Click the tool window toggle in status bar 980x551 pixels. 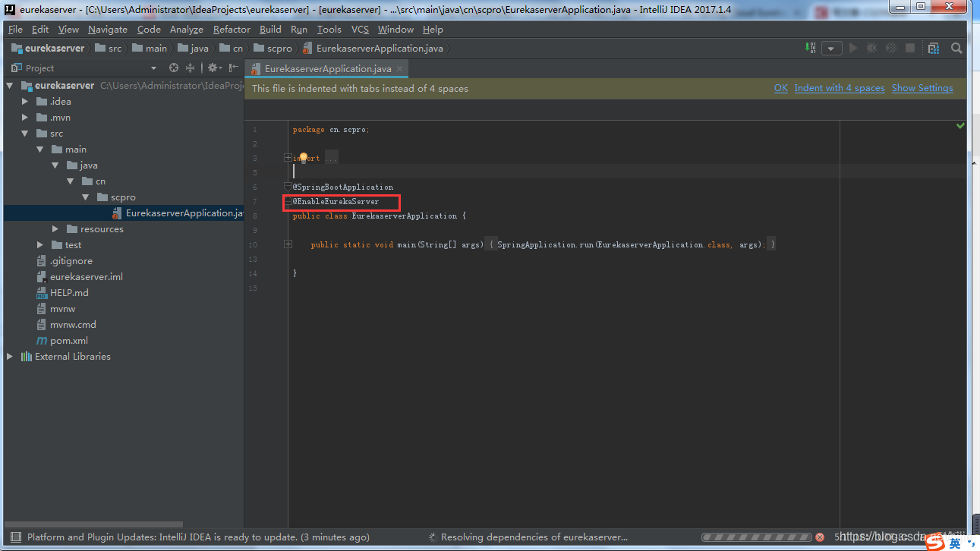(15, 537)
